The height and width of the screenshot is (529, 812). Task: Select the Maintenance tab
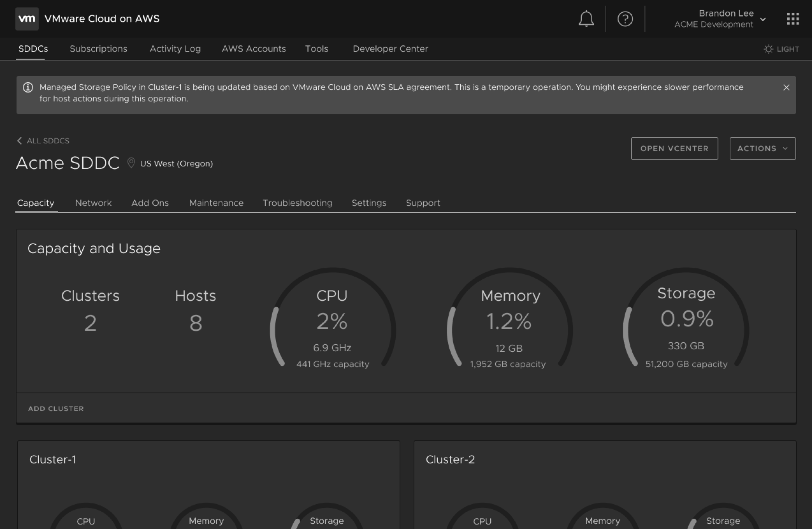tap(216, 203)
